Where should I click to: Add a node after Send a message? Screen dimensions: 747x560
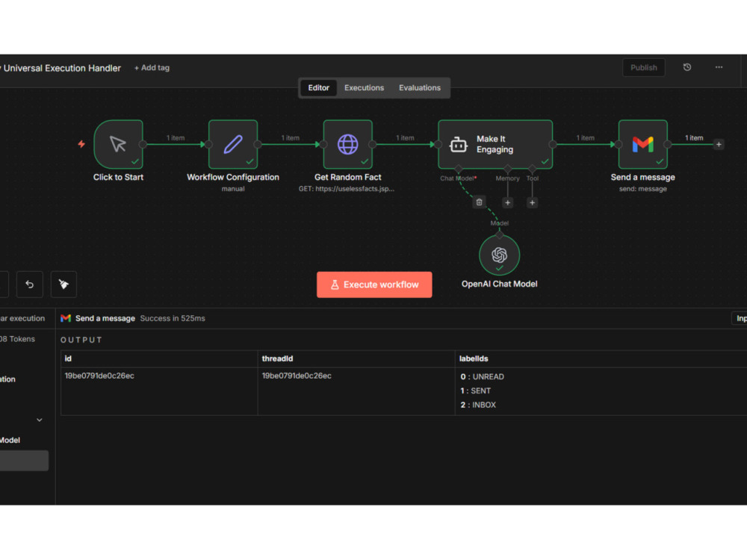pos(719,144)
